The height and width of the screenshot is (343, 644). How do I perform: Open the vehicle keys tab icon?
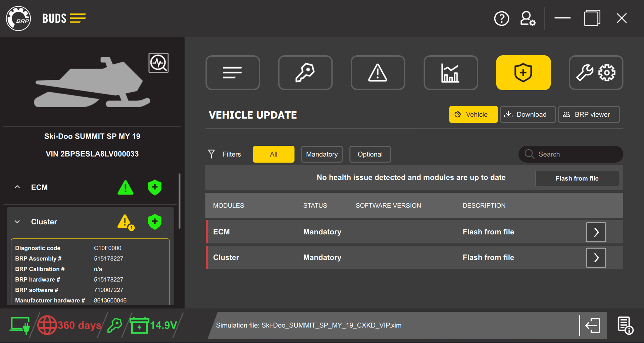(x=305, y=72)
